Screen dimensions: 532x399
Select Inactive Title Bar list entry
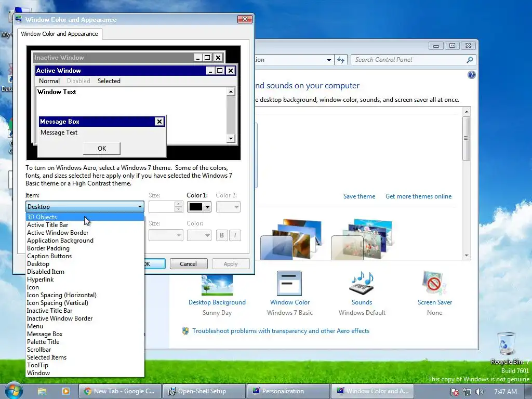(85, 311)
